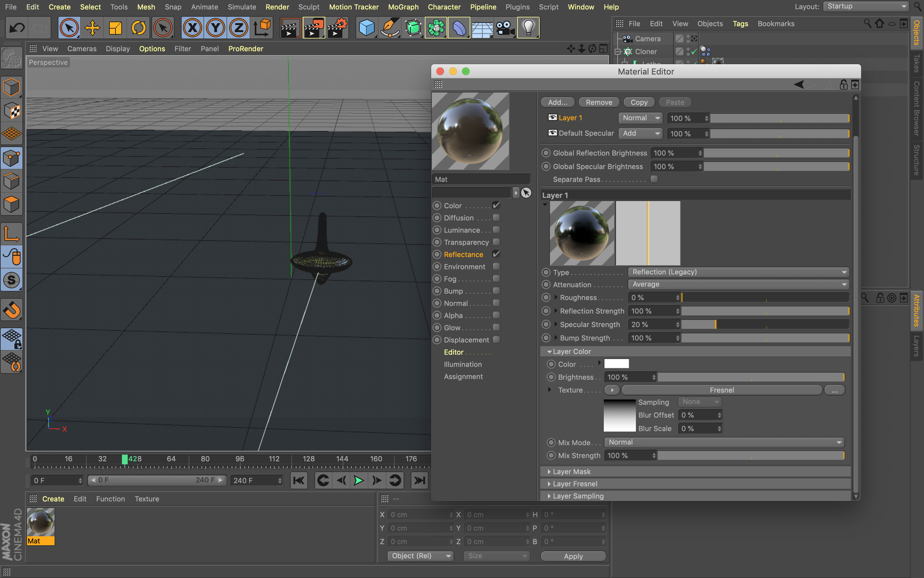924x578 pixels.
Task: Click the texture ellipsis button
Action: (x=834, y=390)
